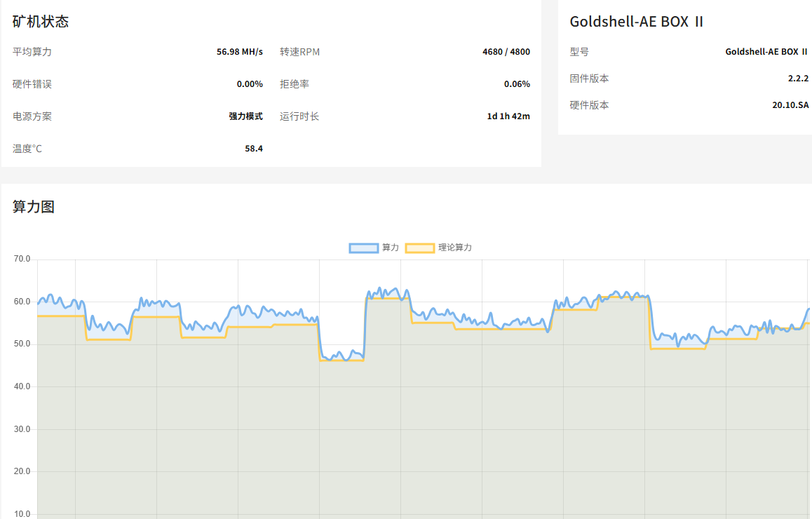The height and width of the screenshot is (519, 812).
Task: Click the 硬件版本 label
Action: [x=589, y=105]
